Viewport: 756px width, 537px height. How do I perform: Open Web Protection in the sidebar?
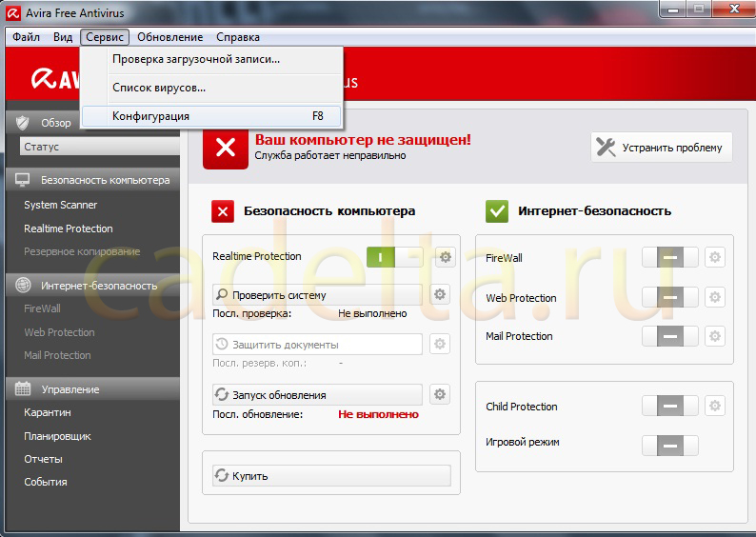coord(59,332)
